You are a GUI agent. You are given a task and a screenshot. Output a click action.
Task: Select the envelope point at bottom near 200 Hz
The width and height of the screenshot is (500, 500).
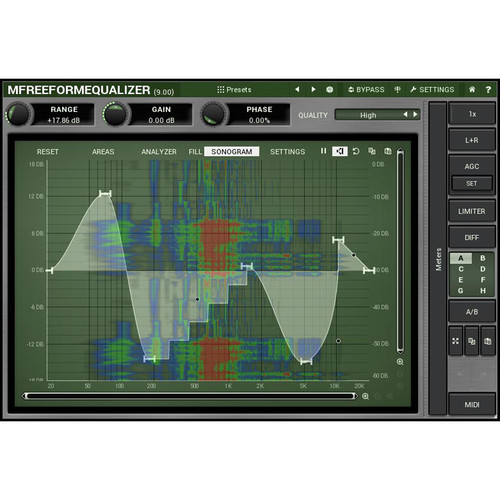click(149, 359)
